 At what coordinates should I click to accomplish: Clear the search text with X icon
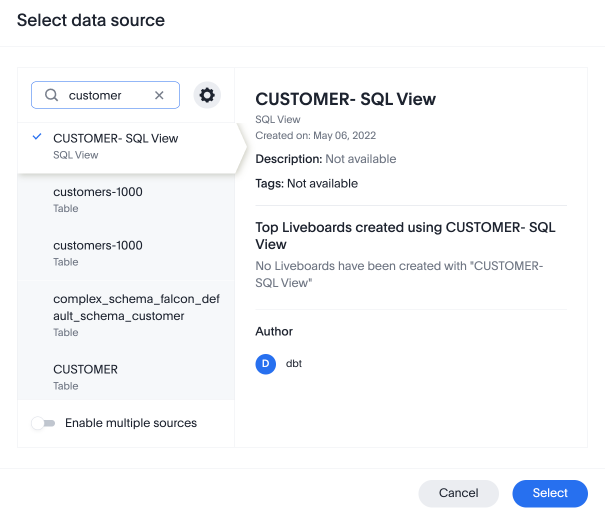pos(159,95)
